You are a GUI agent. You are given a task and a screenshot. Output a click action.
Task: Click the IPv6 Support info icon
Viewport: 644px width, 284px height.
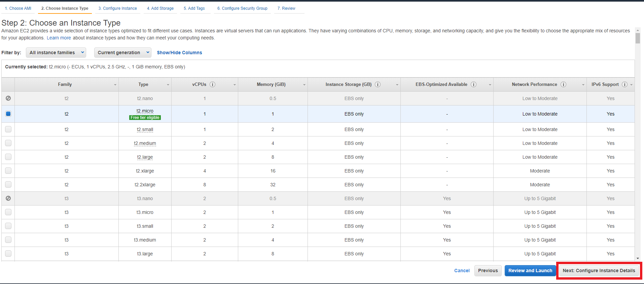tap(624, 85)
